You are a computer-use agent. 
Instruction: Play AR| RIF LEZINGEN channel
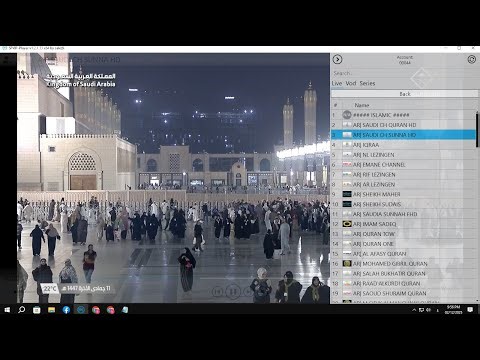403,174
